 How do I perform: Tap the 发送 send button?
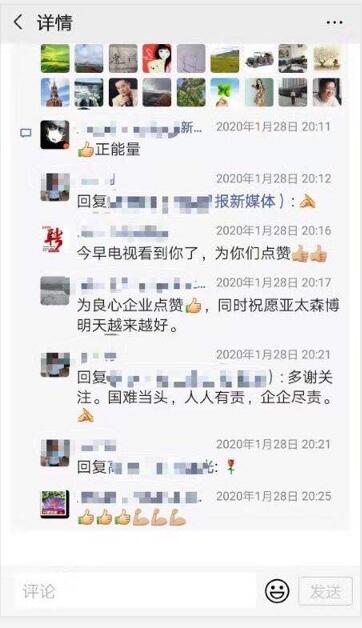tap(325, 591)
